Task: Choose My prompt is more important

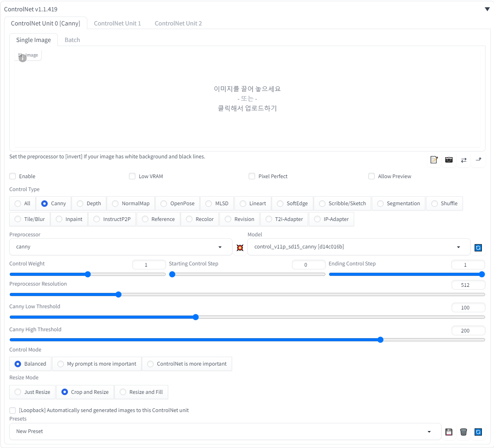Action: click(x=97, y=364)
